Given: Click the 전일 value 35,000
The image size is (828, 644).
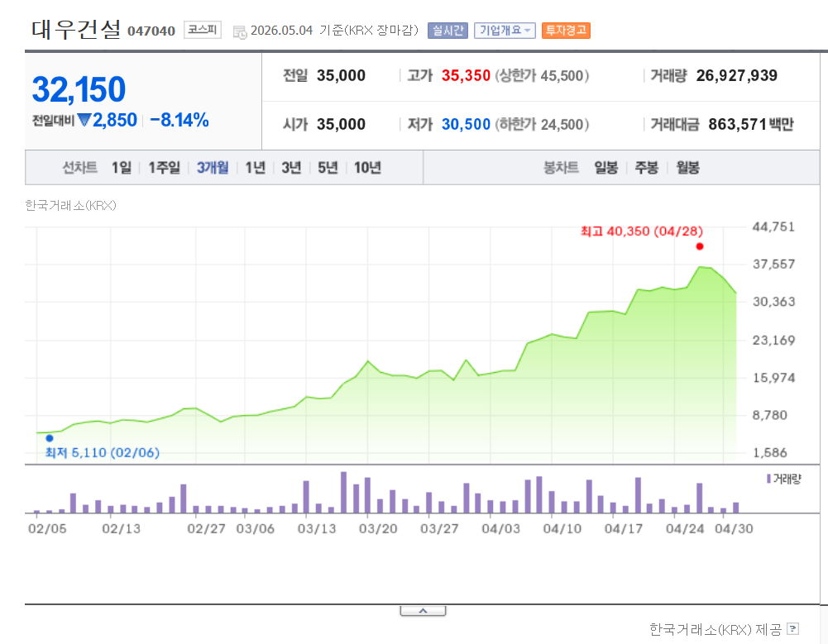Looking at the screenshot, I should [341, 75].
